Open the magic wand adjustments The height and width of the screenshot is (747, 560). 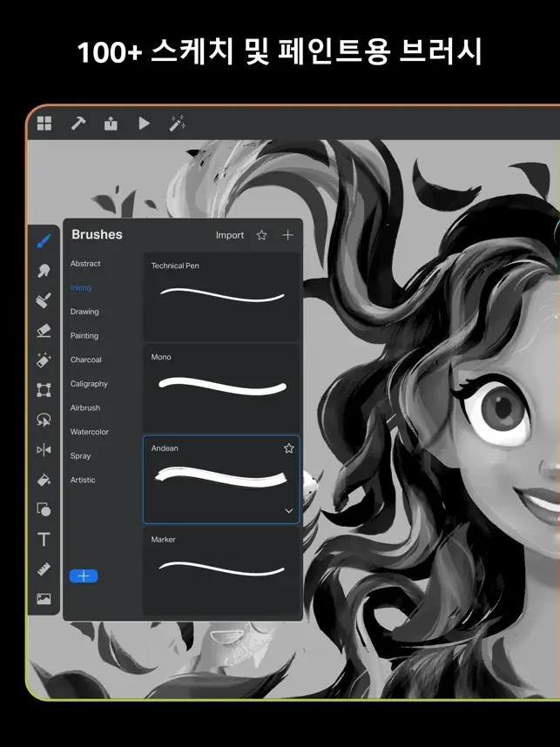pos(178,123)
